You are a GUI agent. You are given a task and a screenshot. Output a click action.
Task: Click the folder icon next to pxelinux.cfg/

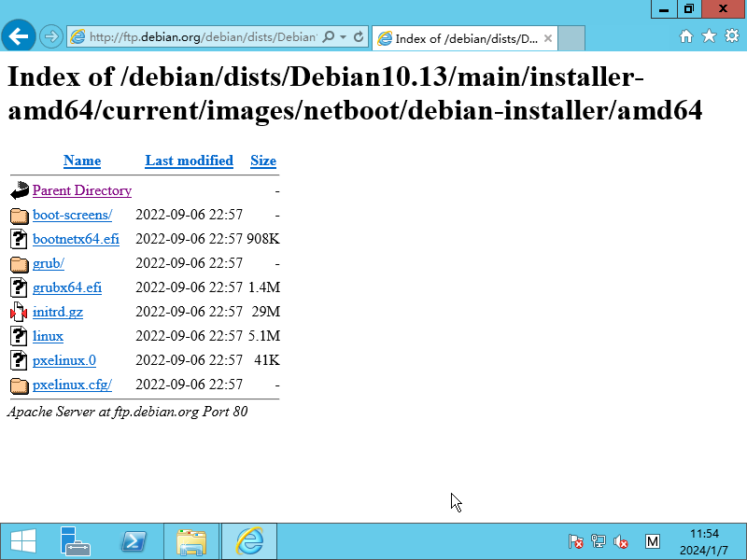19,385
